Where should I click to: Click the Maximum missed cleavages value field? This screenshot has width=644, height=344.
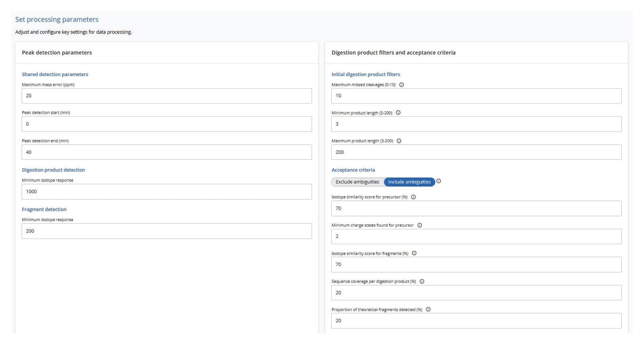pyautogui.click(x=477, y=95)
